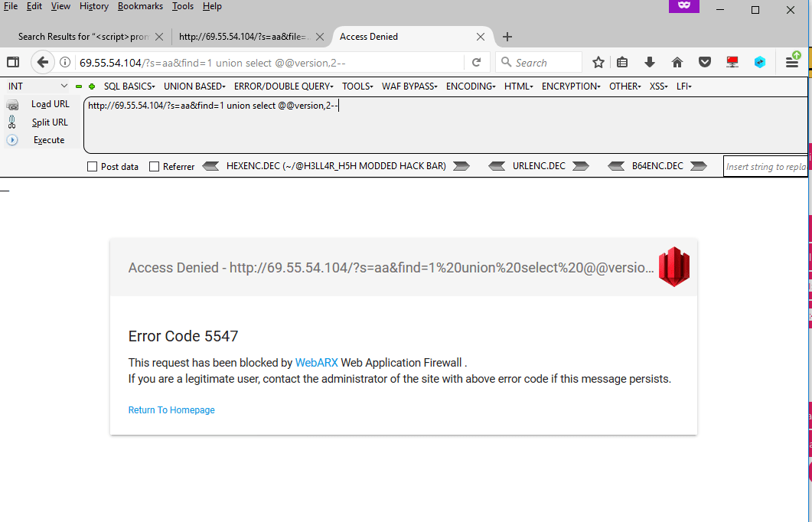
Task: Close the Access Denied tab
Action: (x=481, y=37)
